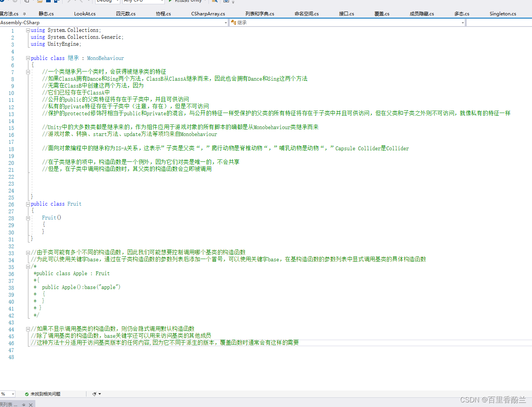Screen dimensions: 532x407
Task: Collapse the Fruit class at line 26
Action: 28,204
